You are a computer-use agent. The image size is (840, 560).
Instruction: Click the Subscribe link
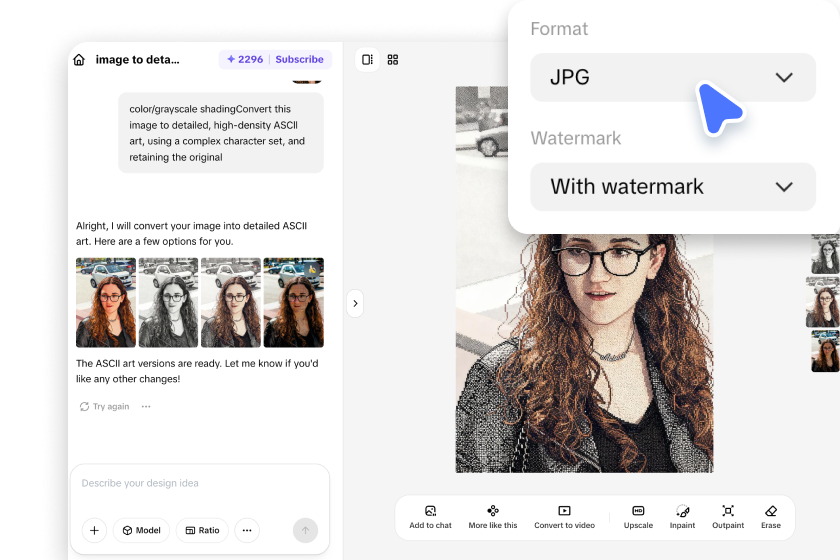(299, 59)
